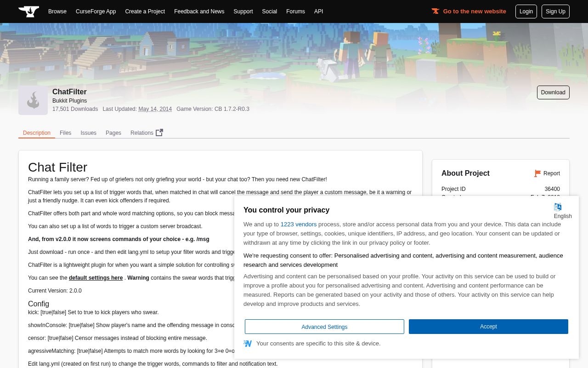The width and height of the screenshot is (588, 368).
Task: Open the ChatFilter project flame avatar
Action: 33,100
